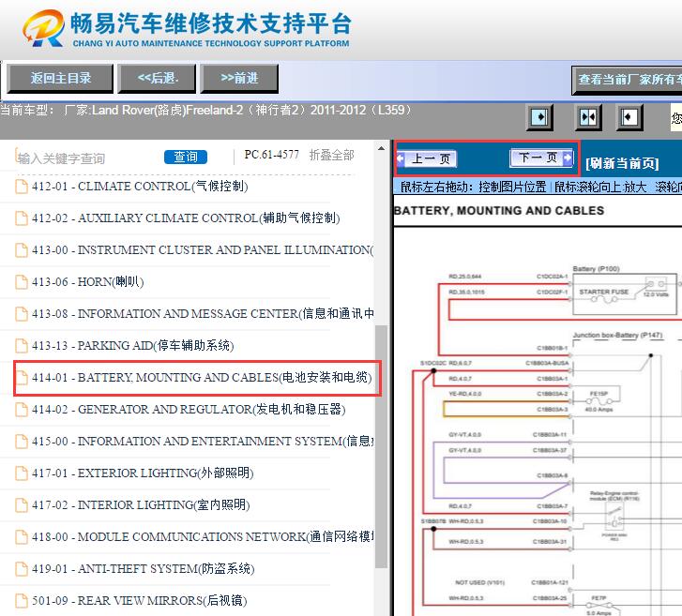Click page icon beside 415-00 Information System

coord(22,442)
